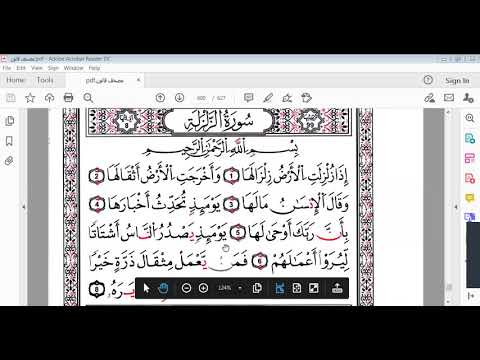Viewport: 480px width, 360px height.
Task: Go to next page with down arrow
Action: tap(179, 98)
